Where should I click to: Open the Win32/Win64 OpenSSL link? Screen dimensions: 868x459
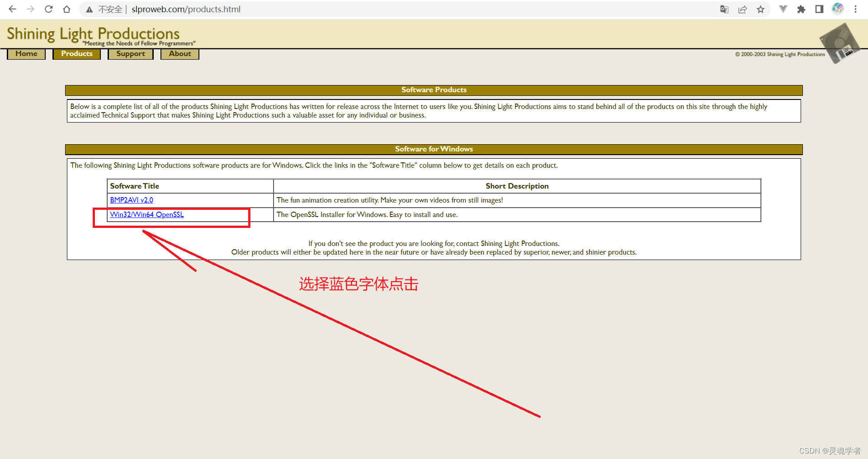147,214
